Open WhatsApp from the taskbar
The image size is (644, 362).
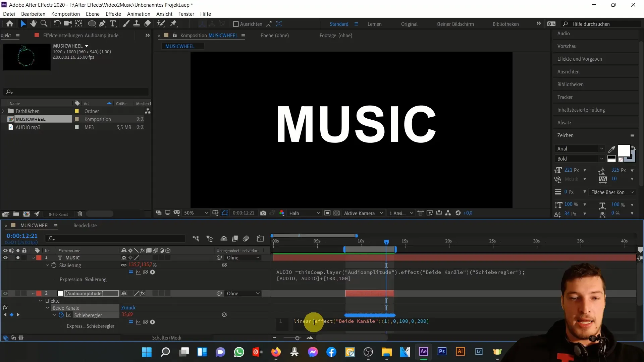(x=239, y=352)
